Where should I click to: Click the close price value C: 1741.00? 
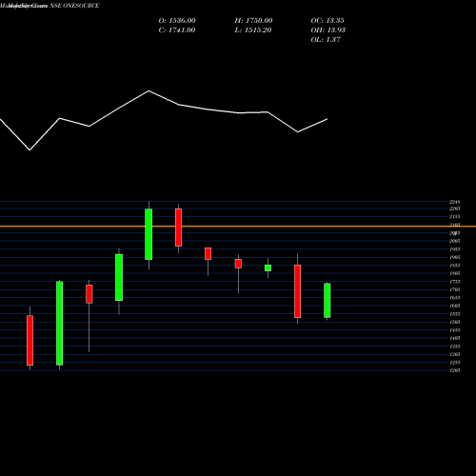tap(177, 30)
